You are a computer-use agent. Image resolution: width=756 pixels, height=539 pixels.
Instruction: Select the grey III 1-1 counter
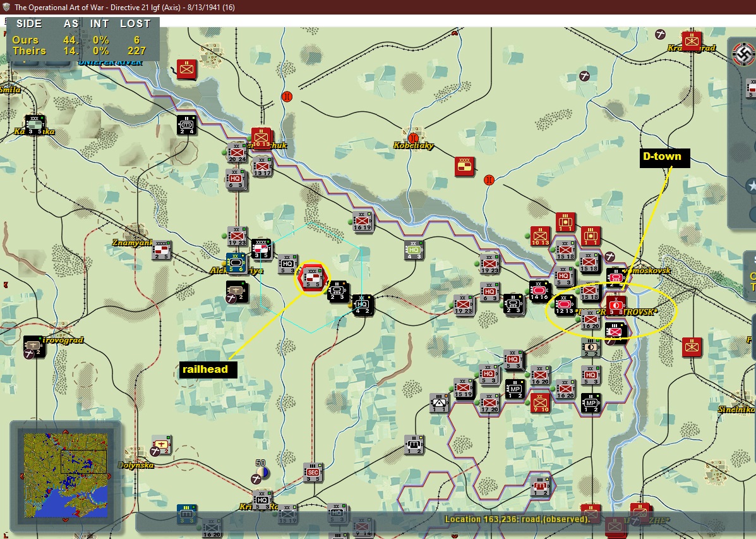coord(439,403)
